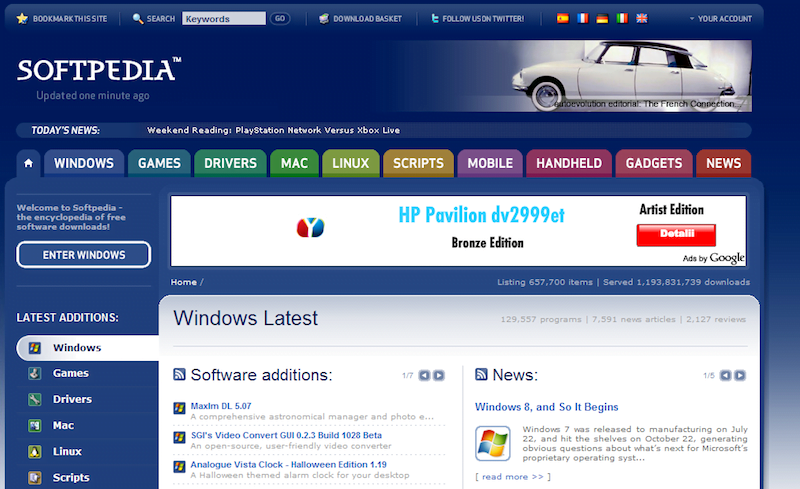Click Follow Us on Twitter link
Viewport: 800px width, 489px height.
point(483,19)
